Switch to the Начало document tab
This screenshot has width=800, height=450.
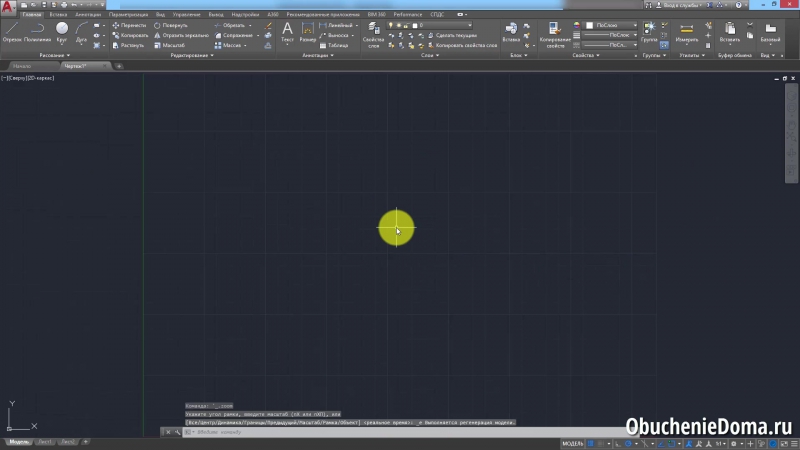coord(22,66)
